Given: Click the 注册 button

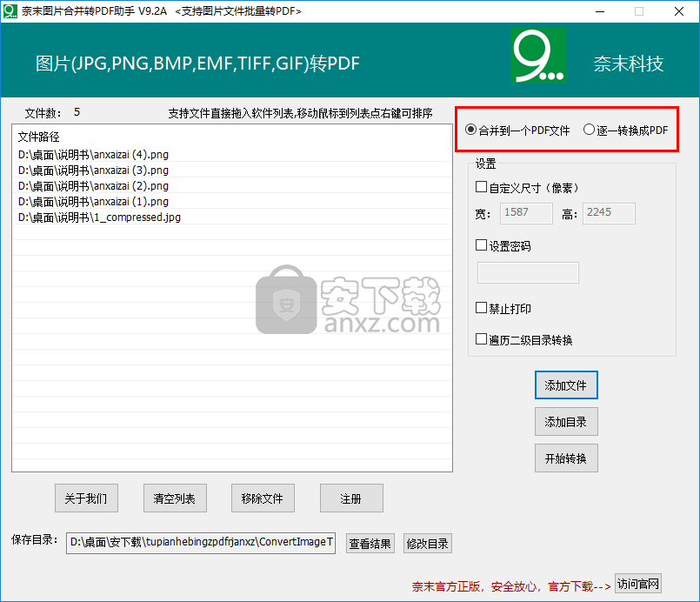Looking at the screenshot, I should pyautogui.click(x=351, y=498).
